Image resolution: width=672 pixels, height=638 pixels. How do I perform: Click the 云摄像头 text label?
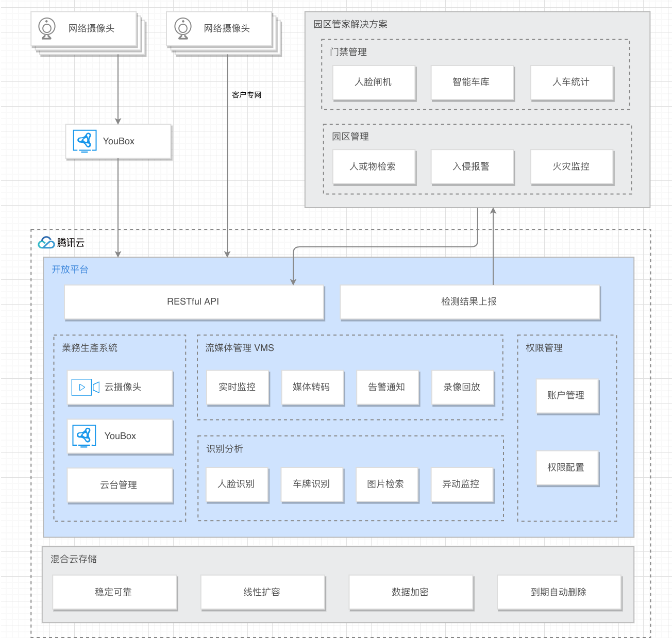pyautogui.click(x=123, y=387)
